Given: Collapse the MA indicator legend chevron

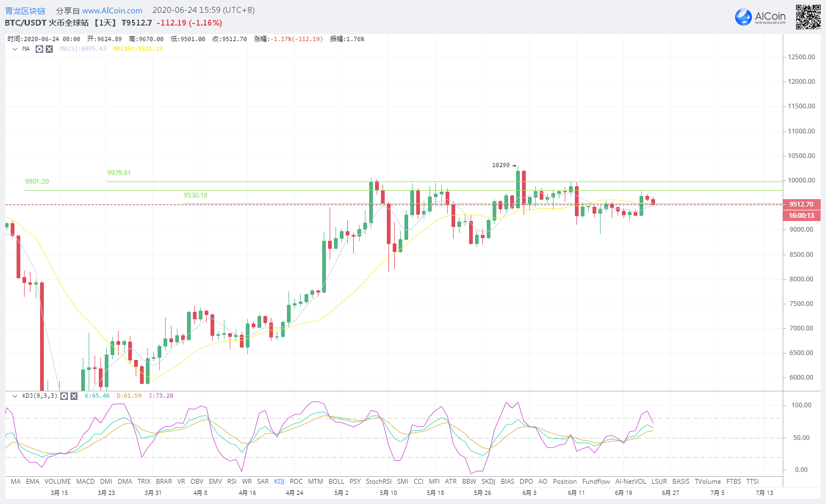Looking at the screenshot, I should click(15, 49).
